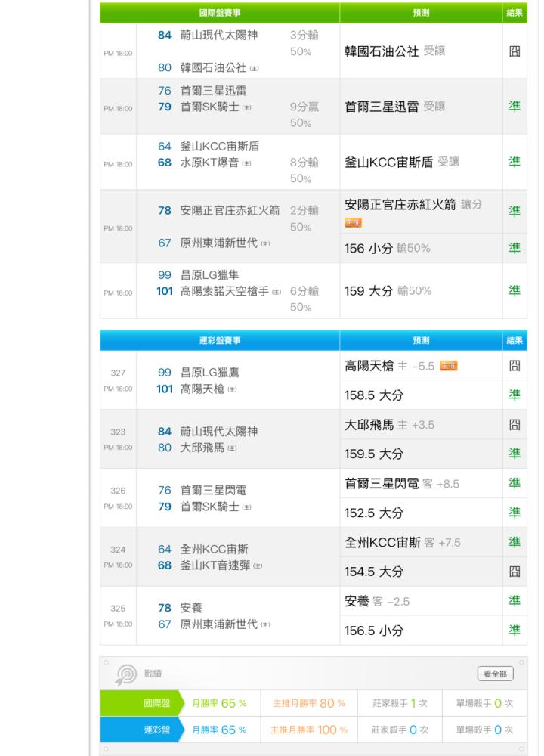
Task: Click the home marker beside 水原KT爆音
Action: 247,163
